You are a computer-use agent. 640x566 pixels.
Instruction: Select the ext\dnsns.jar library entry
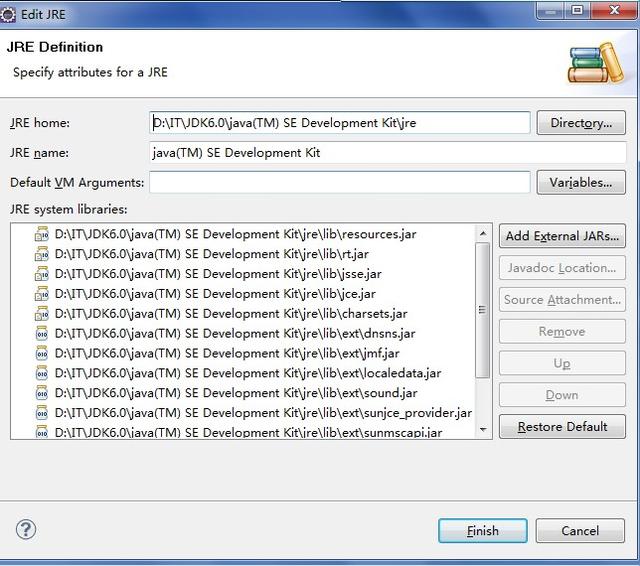pos(235,333)
